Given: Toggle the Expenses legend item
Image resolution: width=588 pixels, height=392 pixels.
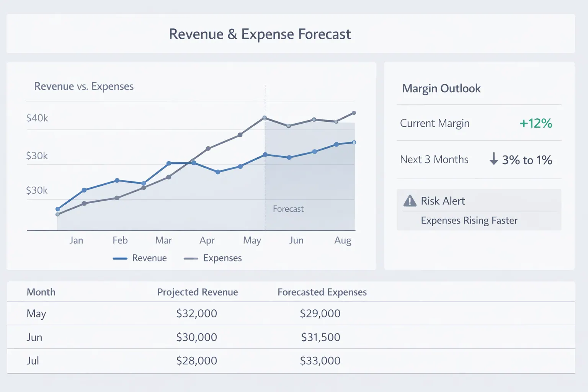Looking at the screenshot, I should coord(213,258).
